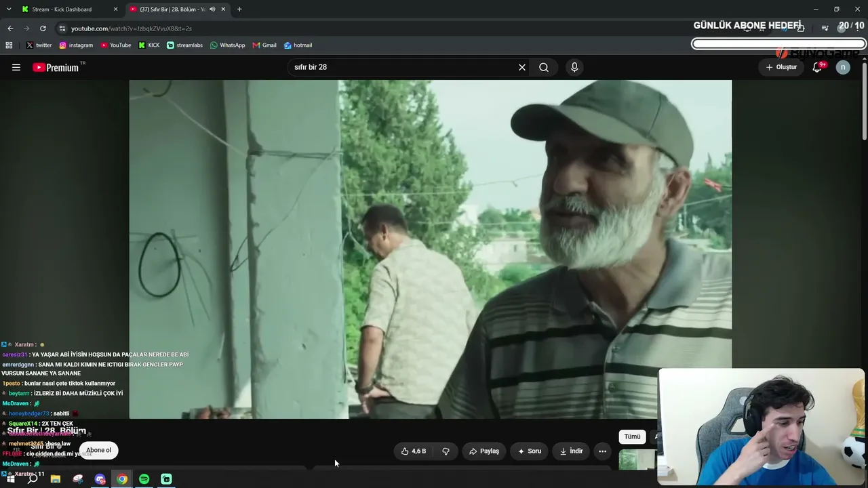Click the page vertical scrollbar

[865, 102]
